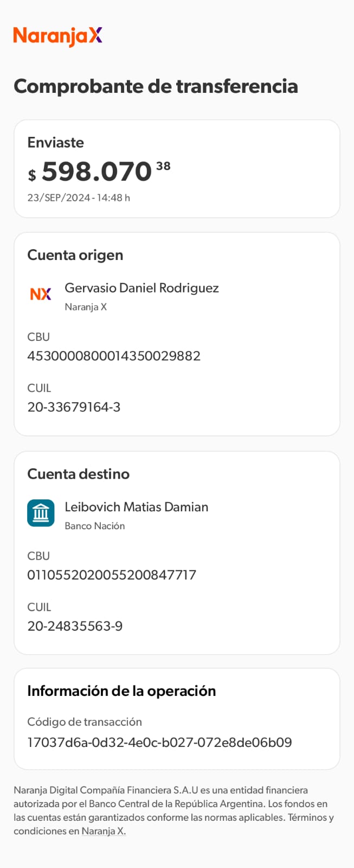Click the Cuenta origen section title

pos(75,255)
